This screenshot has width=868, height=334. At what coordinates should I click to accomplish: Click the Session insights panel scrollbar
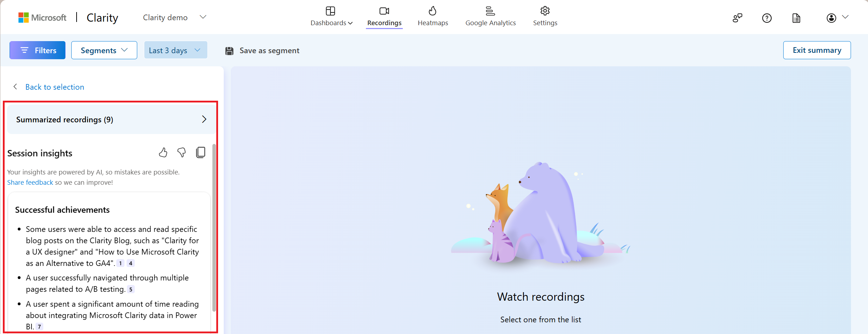(214, 227)
